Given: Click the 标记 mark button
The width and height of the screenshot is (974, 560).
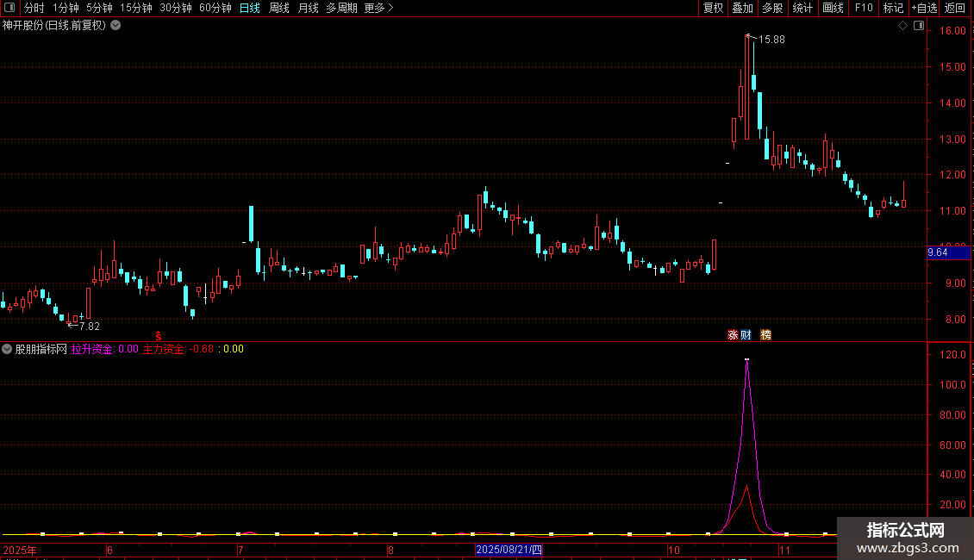Looking at the screenshot, I should [893, 8].
